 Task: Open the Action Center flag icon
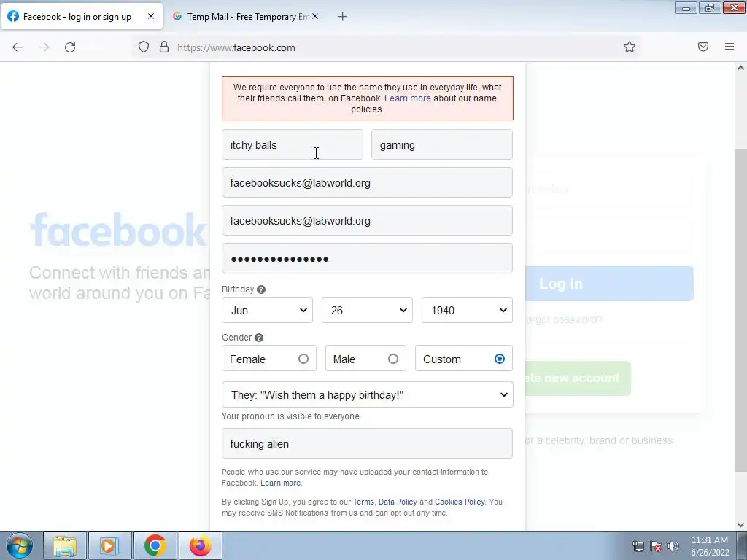click(x=656, y=546)
